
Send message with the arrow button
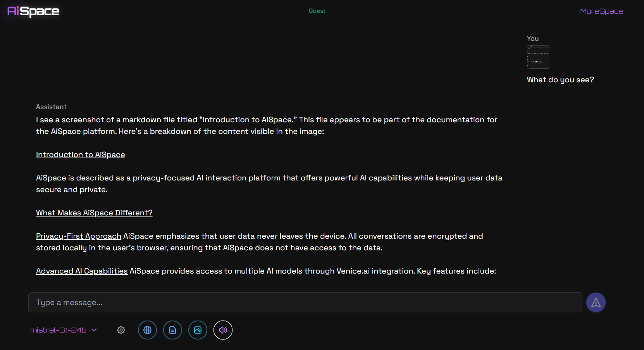tap(596, 302)
